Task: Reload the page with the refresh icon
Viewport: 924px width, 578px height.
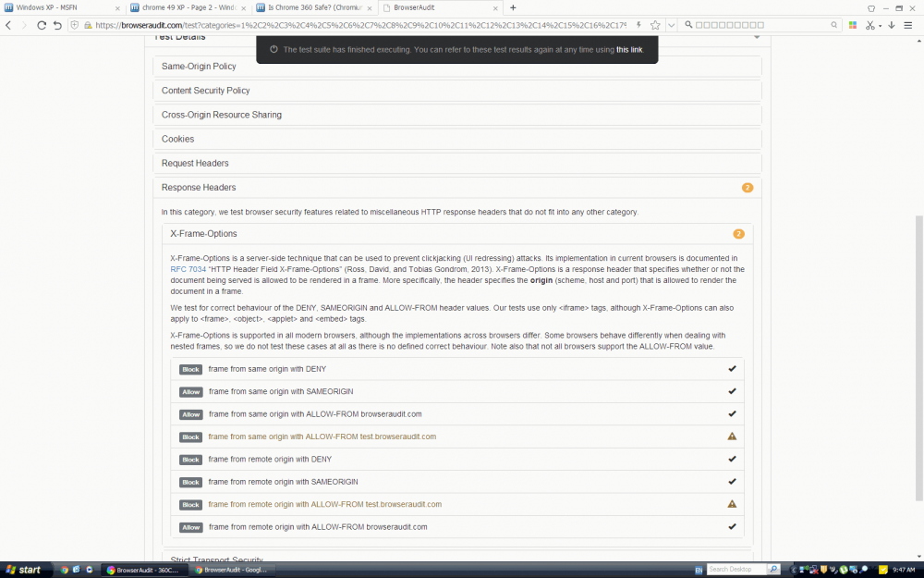Action: [x=42, y=25]
